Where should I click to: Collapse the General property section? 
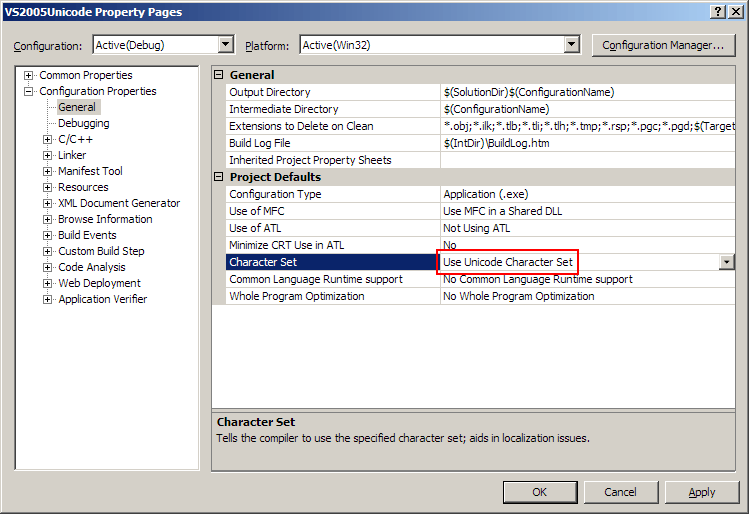click(219, 75)
